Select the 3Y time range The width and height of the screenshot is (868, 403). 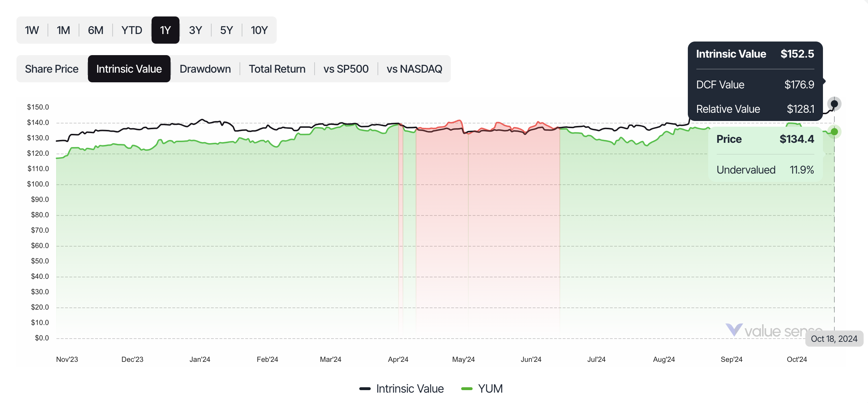[196, 30]
